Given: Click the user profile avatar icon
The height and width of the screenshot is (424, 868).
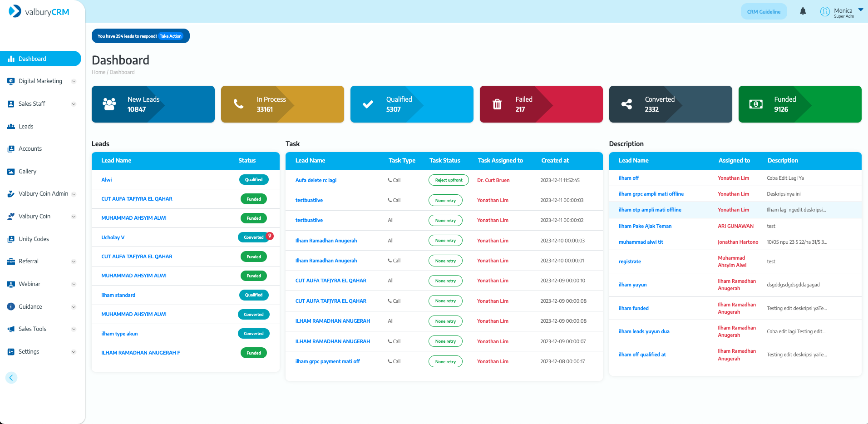Looking at the screenshot, I should pos(825,12).
